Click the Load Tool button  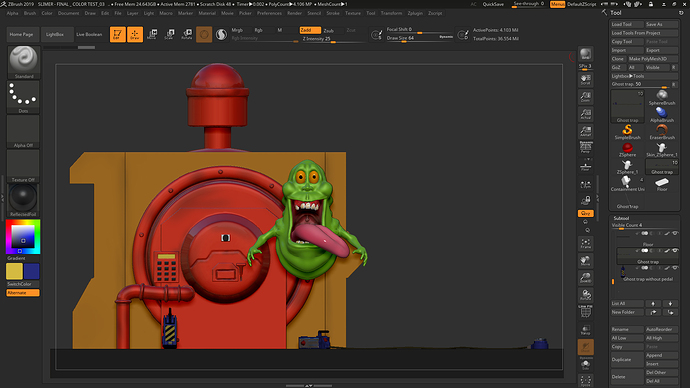(x=627, y=24)
